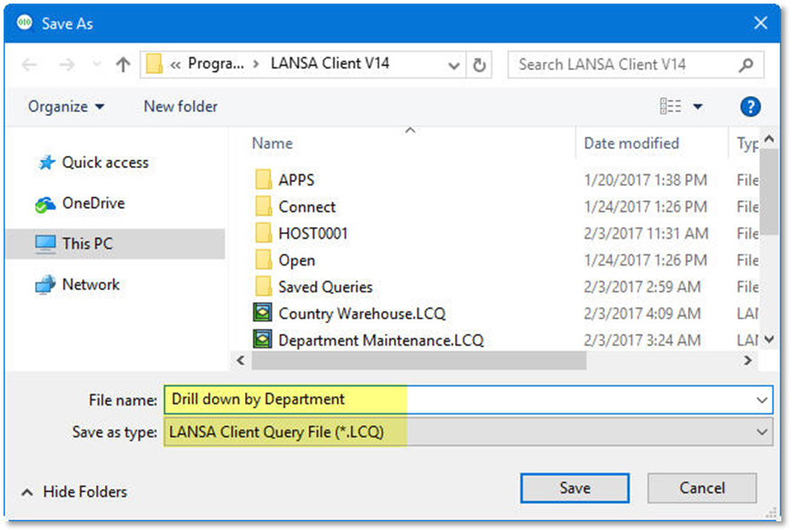The height and width of the screenshot is (532, 792).
Task: Click the Country Warehouse.LCQ file icon
Action: 263,314
